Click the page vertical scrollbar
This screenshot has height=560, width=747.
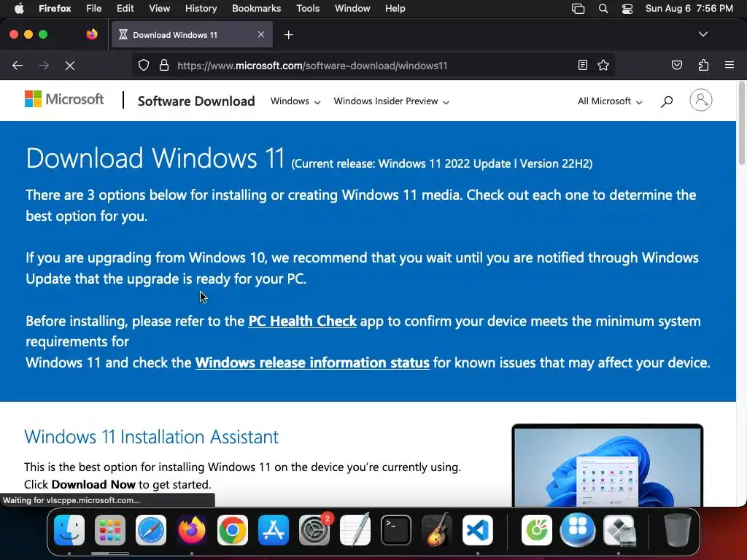[741, 124]
